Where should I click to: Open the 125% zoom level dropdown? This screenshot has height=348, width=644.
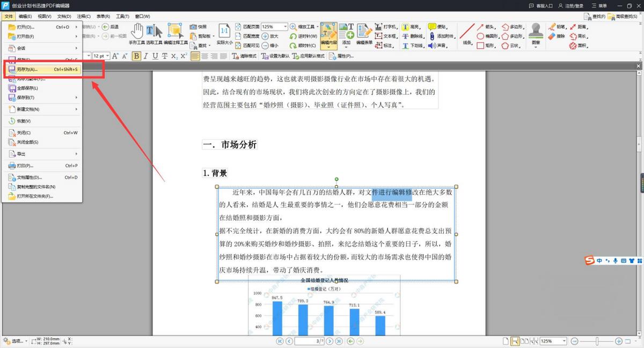285,26
